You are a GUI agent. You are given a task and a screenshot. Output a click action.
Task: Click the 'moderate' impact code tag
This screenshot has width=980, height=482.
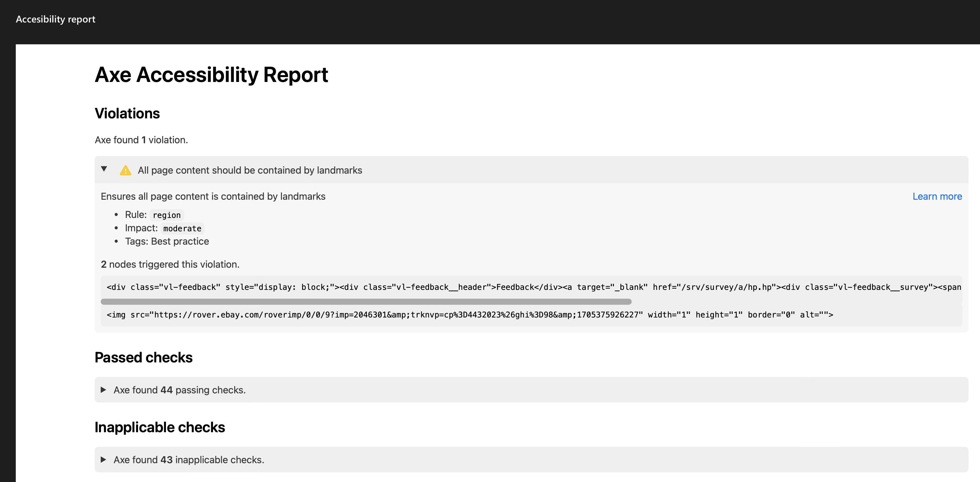[182, 229]
